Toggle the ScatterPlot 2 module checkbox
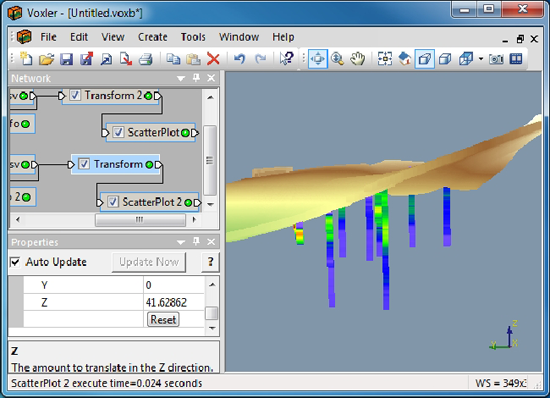 coord(113,202)
